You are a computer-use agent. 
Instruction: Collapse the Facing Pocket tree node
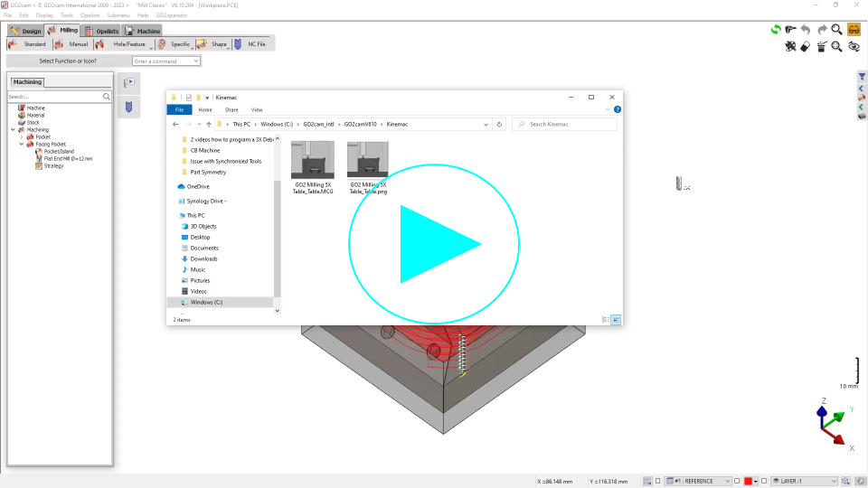coord(21,144)
